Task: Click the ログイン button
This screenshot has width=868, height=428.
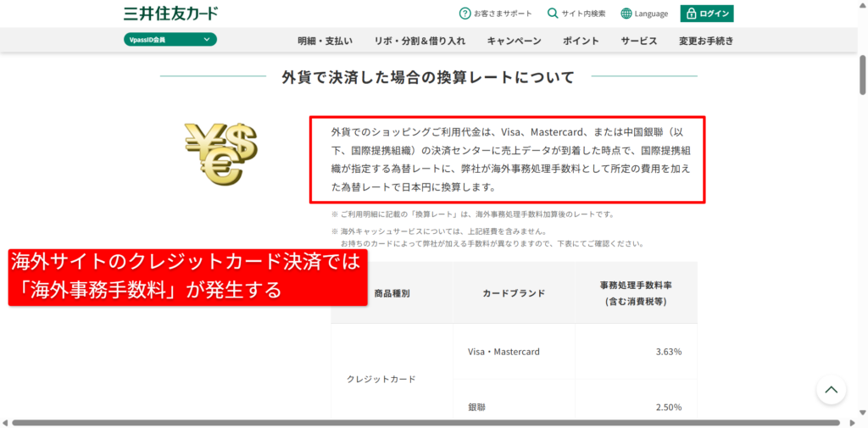Action: (707, 14)
